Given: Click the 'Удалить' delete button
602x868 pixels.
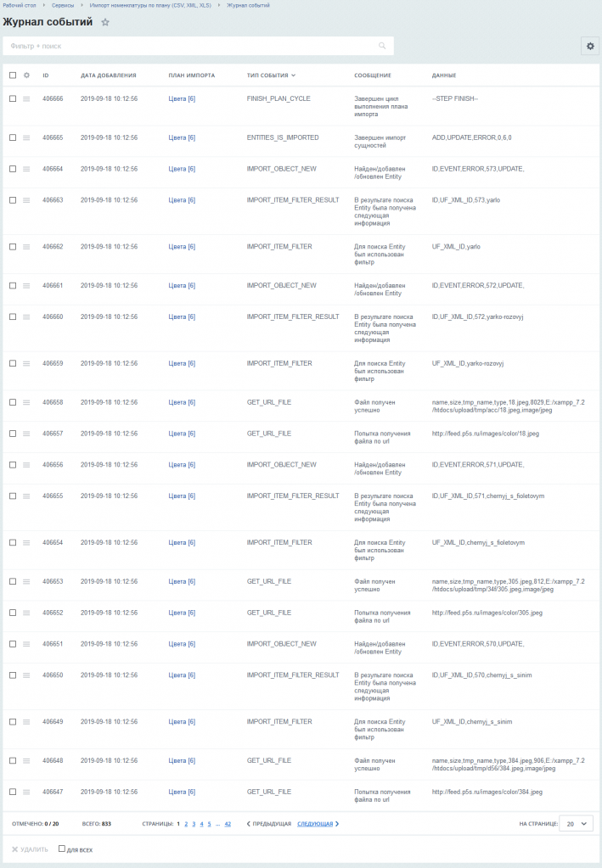Looking at the screenshot, I should tap(30, 849).
